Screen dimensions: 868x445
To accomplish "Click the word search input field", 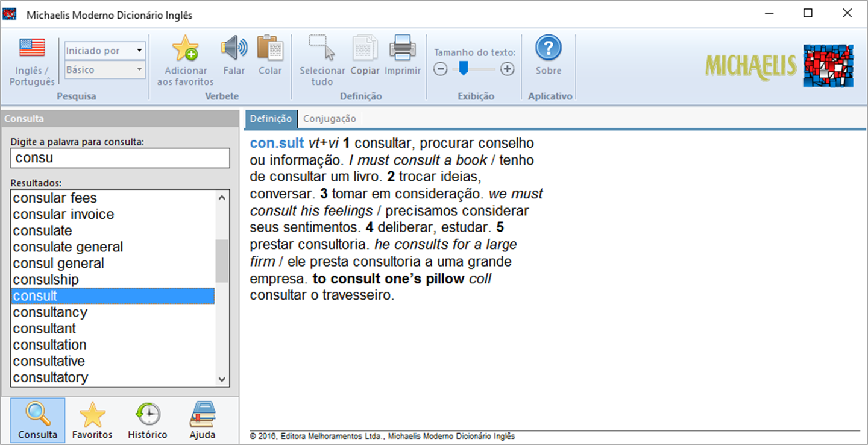I will [x=121, y=158].
